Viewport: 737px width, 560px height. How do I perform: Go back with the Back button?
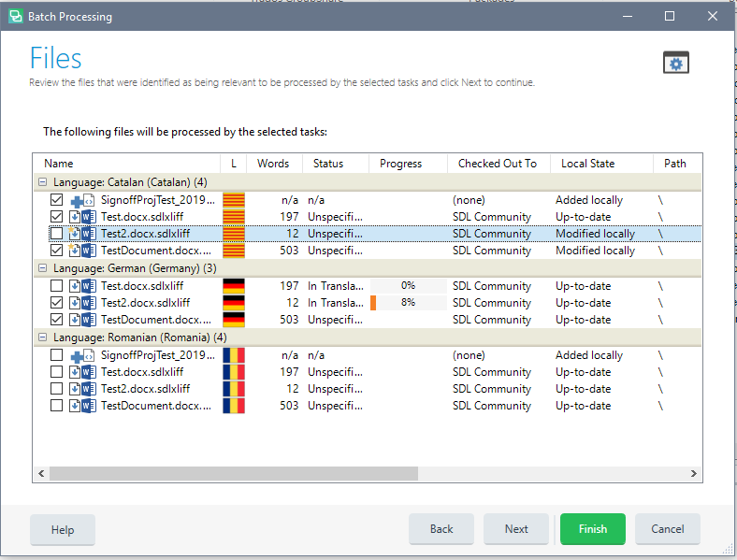pos(441,529)
